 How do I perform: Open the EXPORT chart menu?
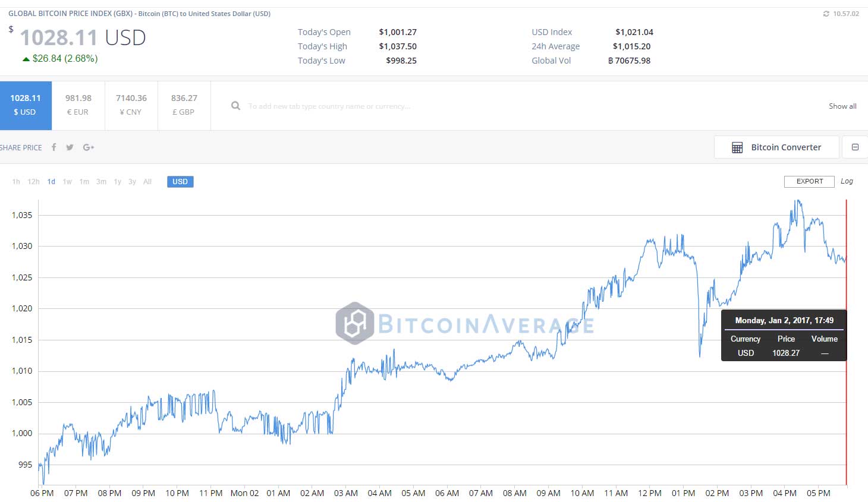coord(810,181)
